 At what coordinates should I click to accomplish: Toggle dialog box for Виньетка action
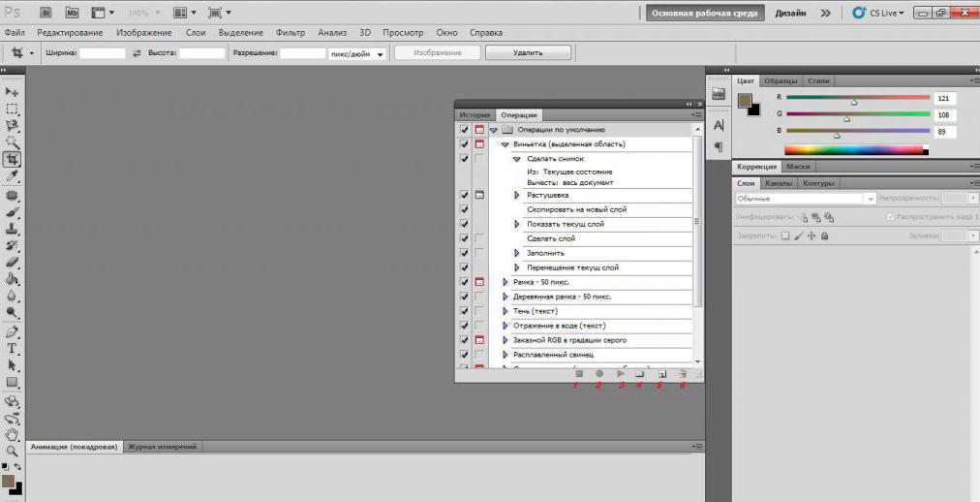(x=479, y=144)
